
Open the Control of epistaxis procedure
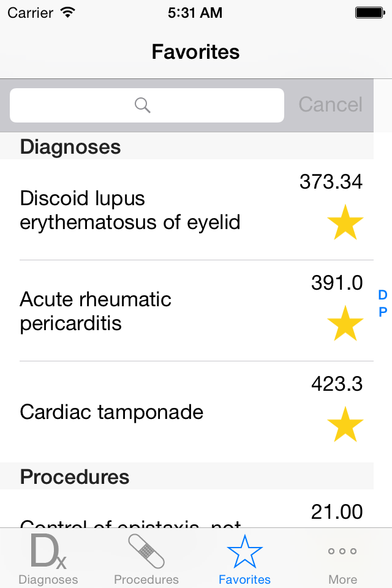pos(187,508)
